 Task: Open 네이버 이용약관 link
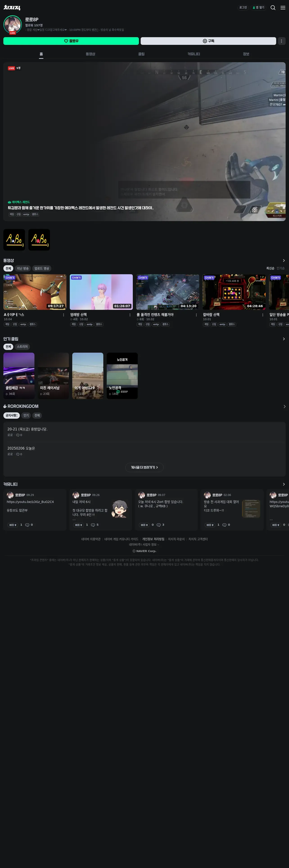(91, 539)
